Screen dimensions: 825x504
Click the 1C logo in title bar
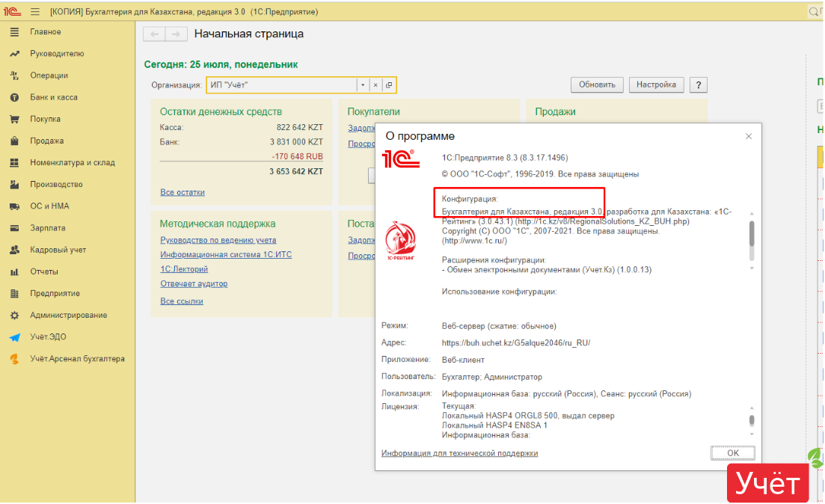click(12, 11)
